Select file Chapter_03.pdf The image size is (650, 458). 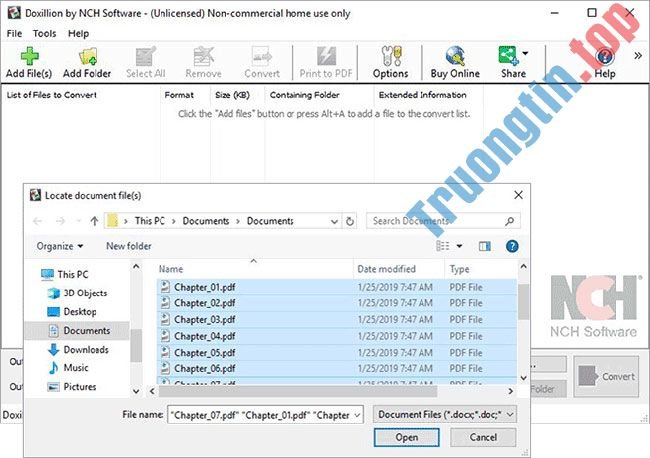click(x=337, y=320)
